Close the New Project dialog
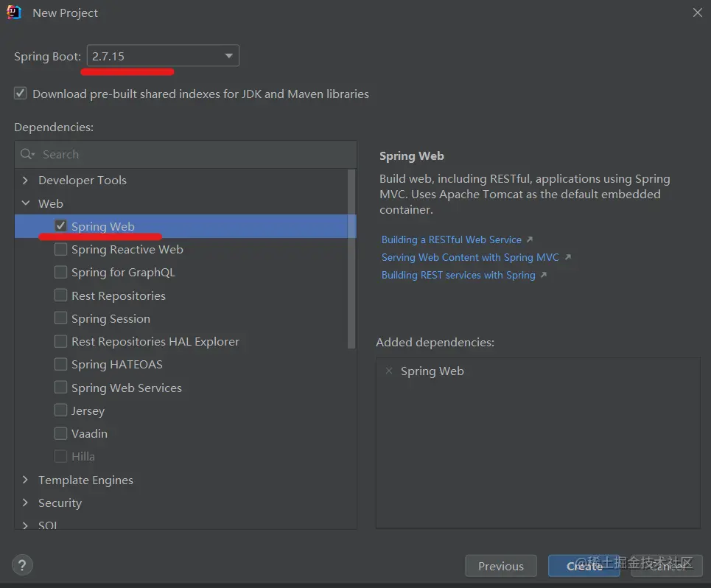Image resolution: width=711 pixels, height=588 pixels. click(x=697, y=13)
